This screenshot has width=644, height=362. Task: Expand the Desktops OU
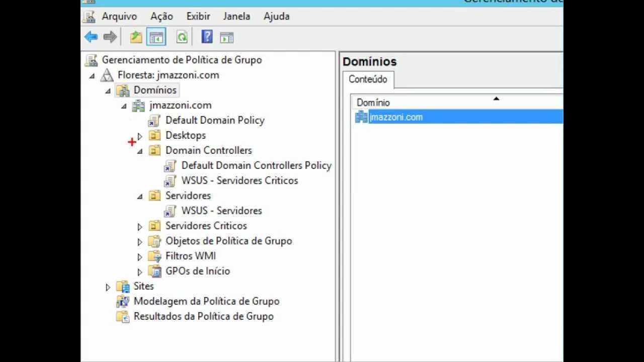pos(140,136)
